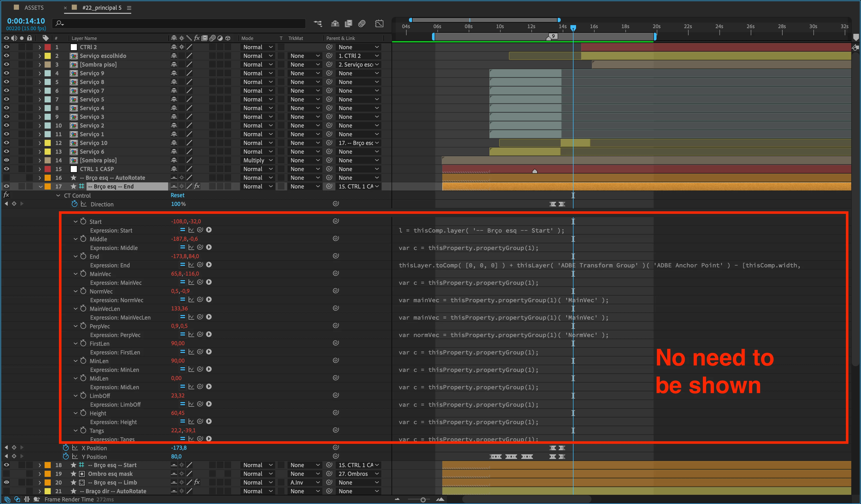Click the Reset link for CT Control
The height and width of the screenshot is (504, 861).
(177, 195)
